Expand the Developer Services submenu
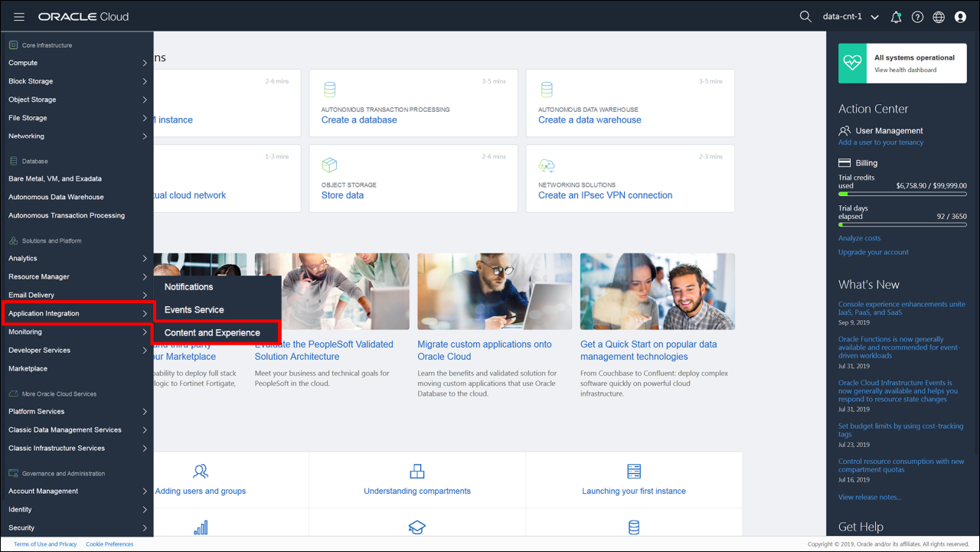Viewport: 980px width, 552px height. 77,350
